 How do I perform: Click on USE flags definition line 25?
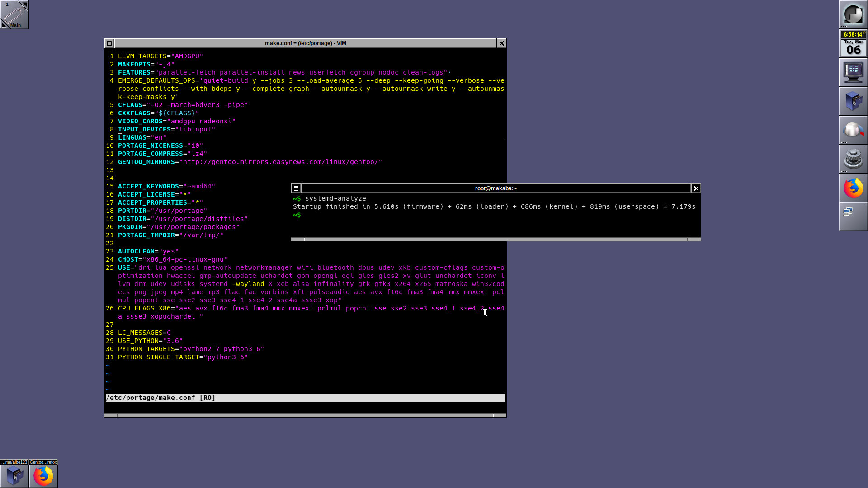[123, 267]
